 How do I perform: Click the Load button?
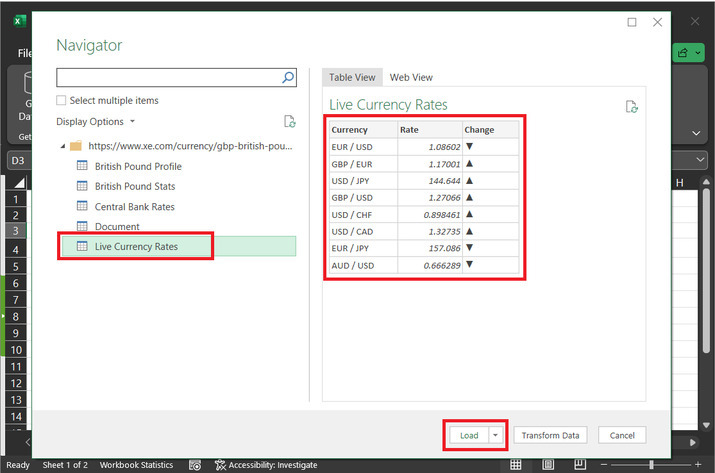coord(469,435)
